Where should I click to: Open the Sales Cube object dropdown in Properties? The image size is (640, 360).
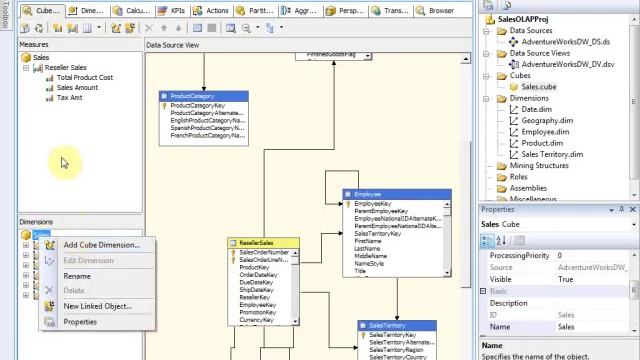[634, 224]
